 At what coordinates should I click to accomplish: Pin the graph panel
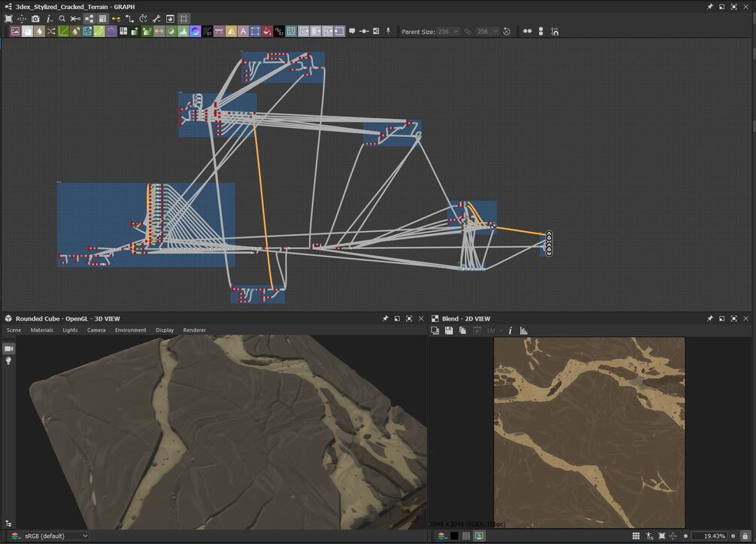709,7
